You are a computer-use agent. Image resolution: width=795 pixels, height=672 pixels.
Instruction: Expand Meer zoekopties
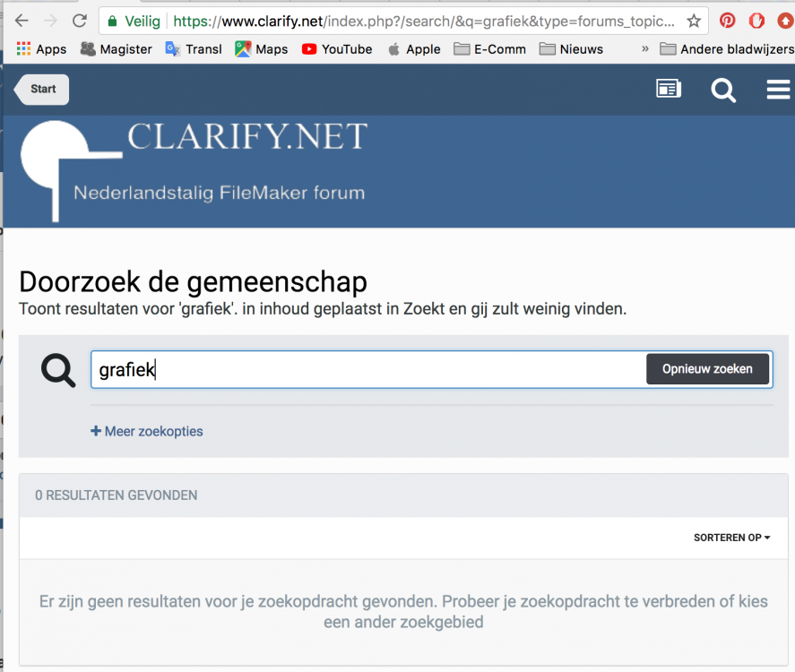point(146,431)
